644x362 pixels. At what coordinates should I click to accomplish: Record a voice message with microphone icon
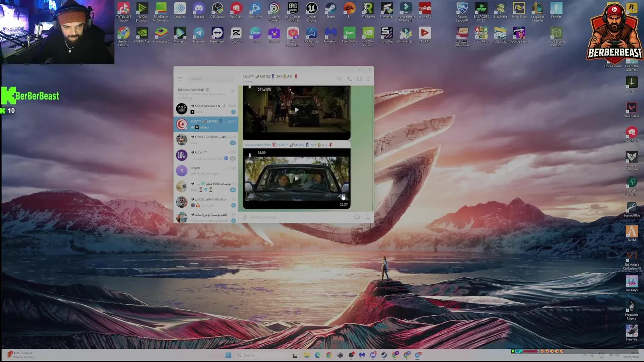point(368,217)
